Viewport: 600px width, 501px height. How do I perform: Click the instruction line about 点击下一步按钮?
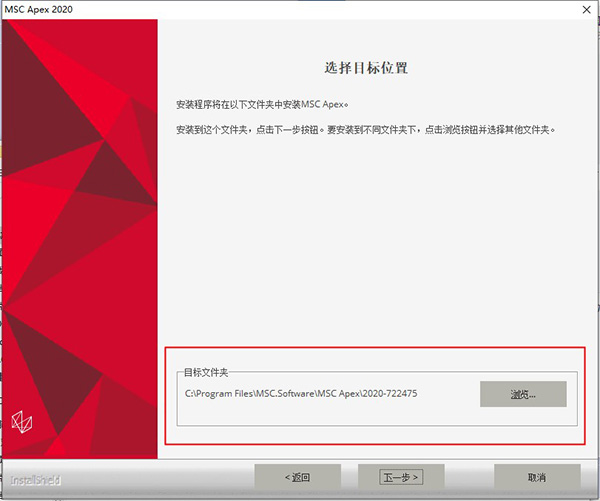[x=364, y=130]
